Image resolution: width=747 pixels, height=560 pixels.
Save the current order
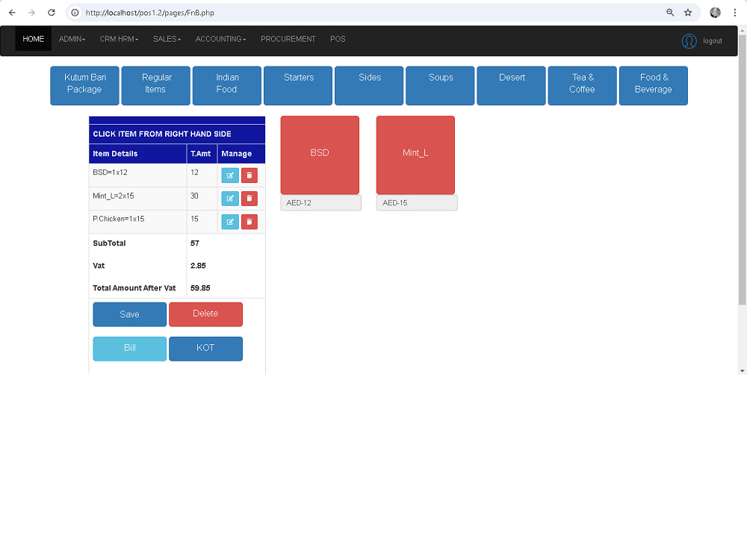click(x=129, y=314)
